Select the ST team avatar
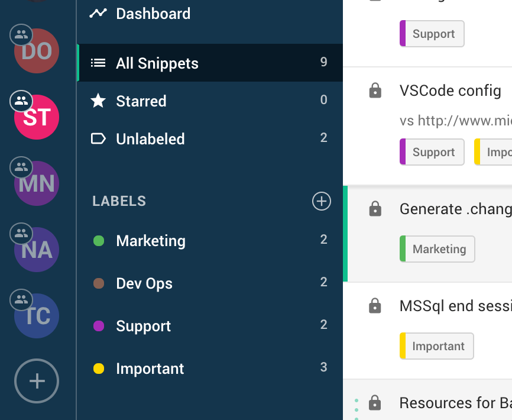The height and width of the screenshot is (420, 512). (37, 117)
